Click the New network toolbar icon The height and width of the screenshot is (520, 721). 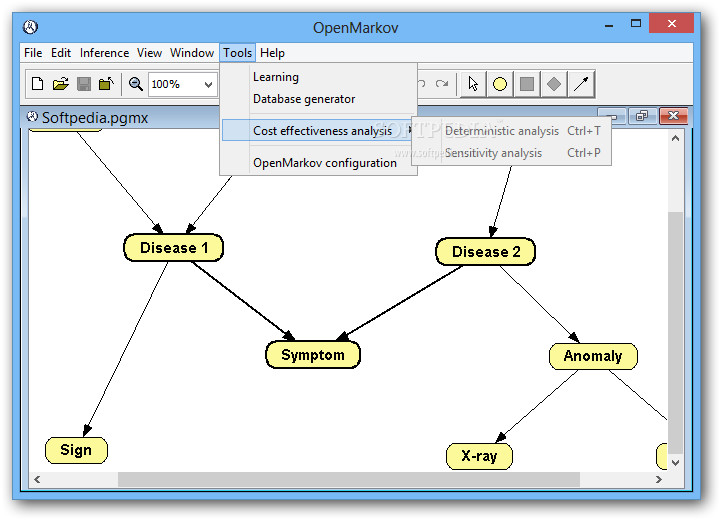click(38, 84)
